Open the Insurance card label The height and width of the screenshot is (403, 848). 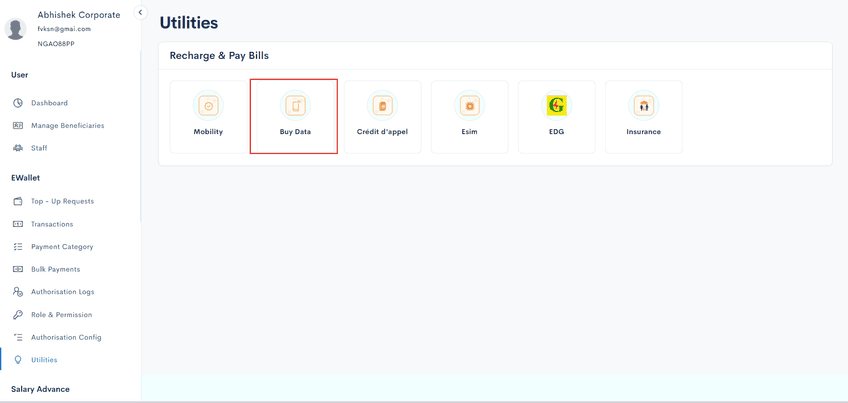click(644, 132)
